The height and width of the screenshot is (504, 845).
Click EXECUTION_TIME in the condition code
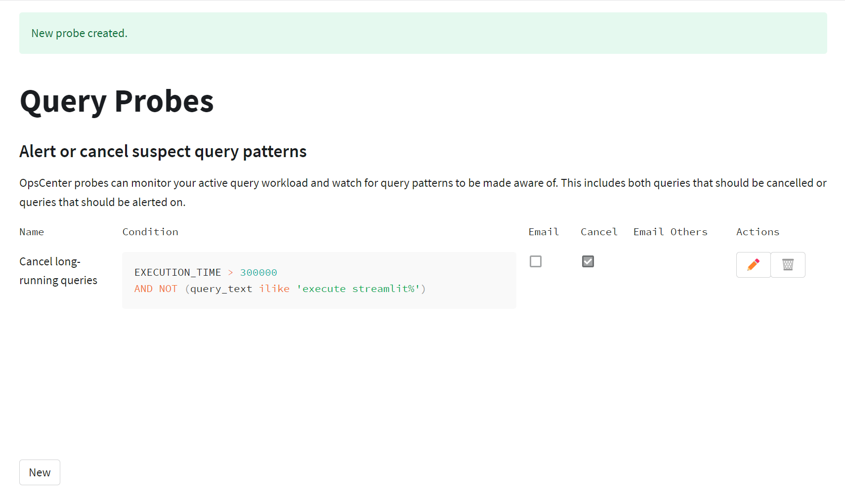coord(177,272)
